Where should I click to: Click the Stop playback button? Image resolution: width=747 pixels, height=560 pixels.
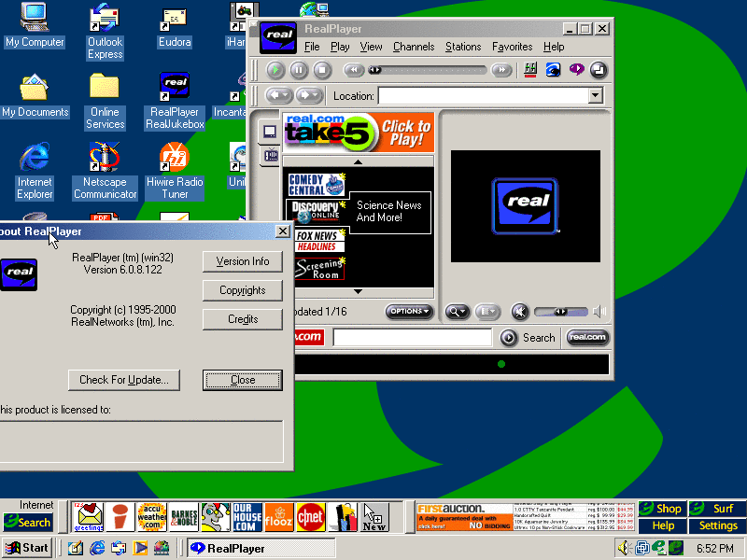pyautogui.click(x=322, y=70)
